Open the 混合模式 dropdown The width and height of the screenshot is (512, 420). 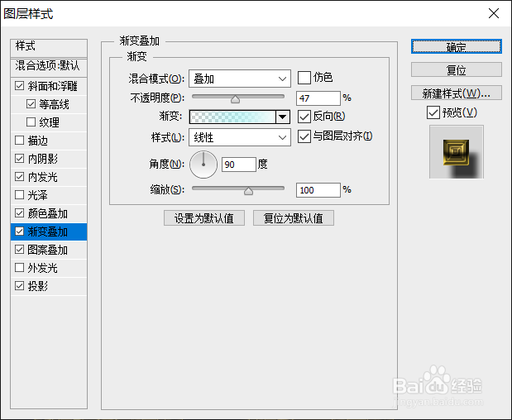tap(240, 79)
